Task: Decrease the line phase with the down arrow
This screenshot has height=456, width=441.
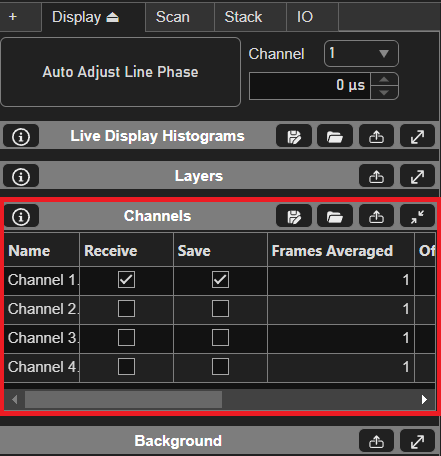Action: point(384,93)
